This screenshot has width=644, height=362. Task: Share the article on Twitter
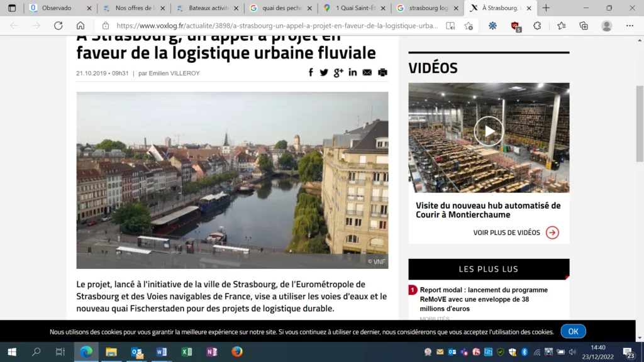324,73
